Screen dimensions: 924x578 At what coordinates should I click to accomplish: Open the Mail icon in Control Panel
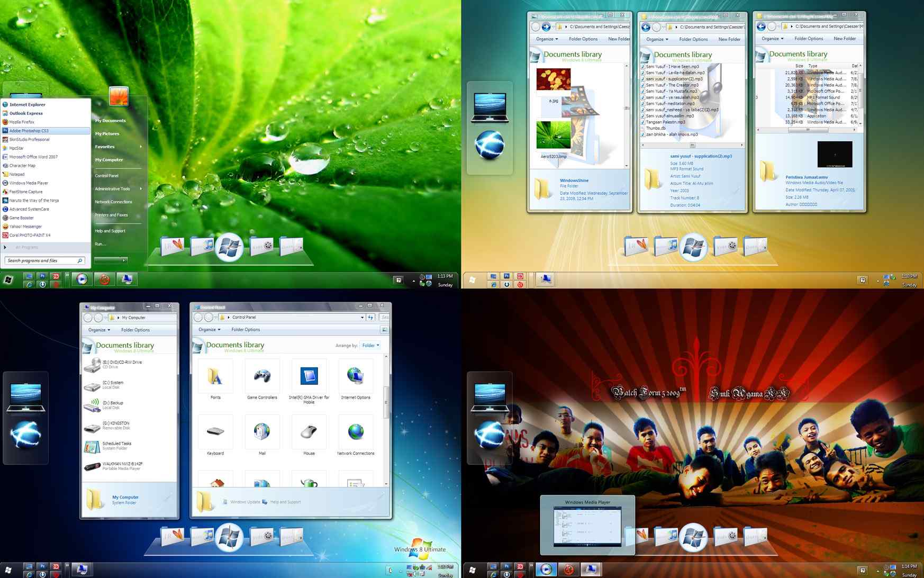(x=262, y=431)
